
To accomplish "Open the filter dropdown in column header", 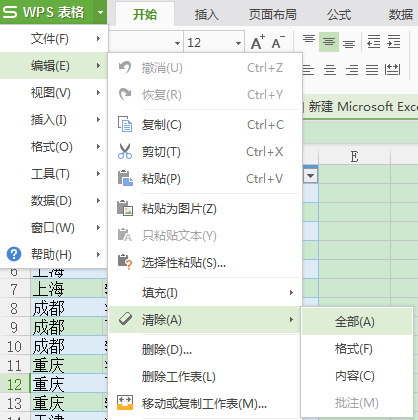I will tap(311, 175).
